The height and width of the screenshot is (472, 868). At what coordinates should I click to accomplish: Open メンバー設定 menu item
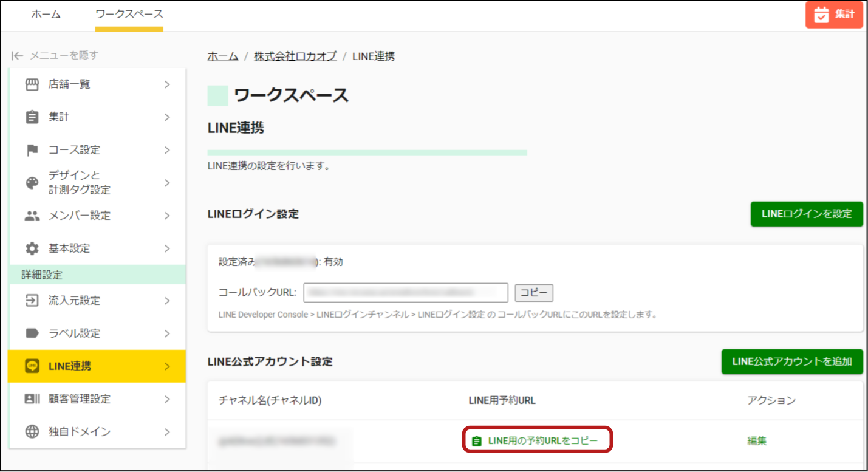coord(97,216)
